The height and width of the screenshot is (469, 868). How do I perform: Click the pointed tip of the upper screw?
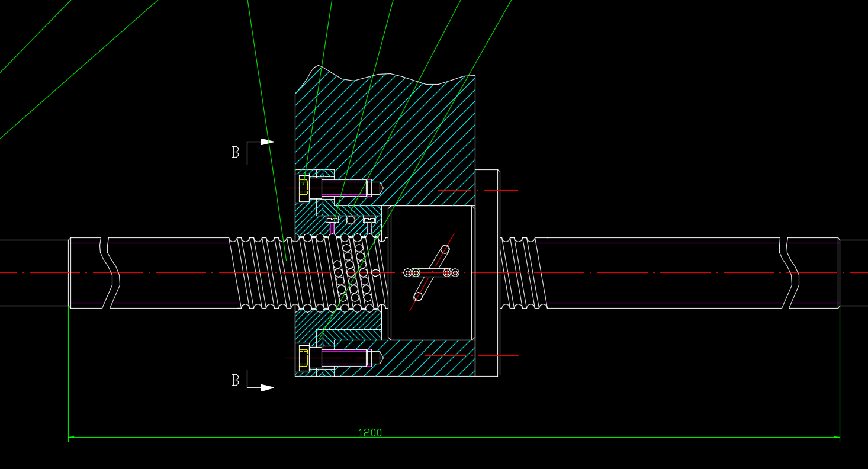click(x=381, y=188)
